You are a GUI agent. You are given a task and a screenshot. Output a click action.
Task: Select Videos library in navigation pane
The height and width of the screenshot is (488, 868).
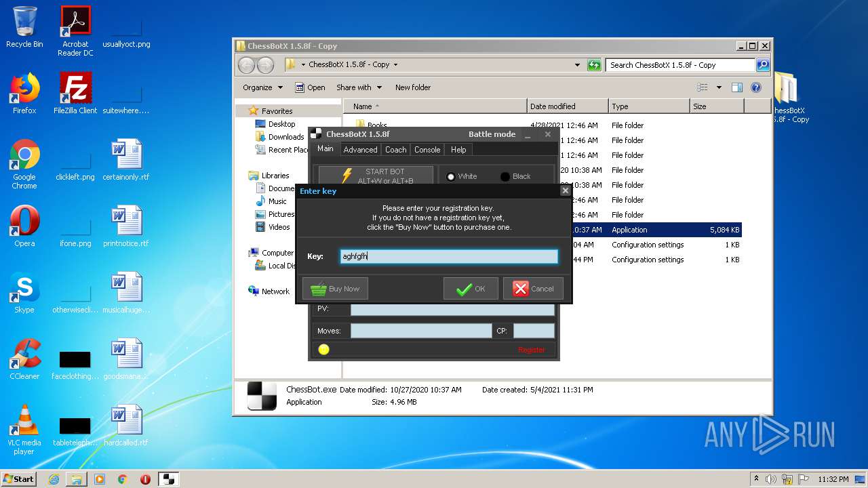pos(279,227)
